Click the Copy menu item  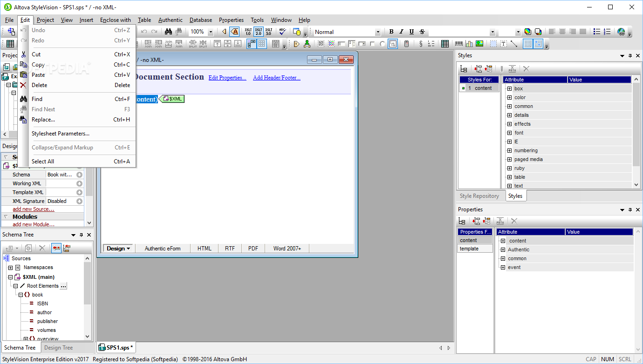(77, 65)
